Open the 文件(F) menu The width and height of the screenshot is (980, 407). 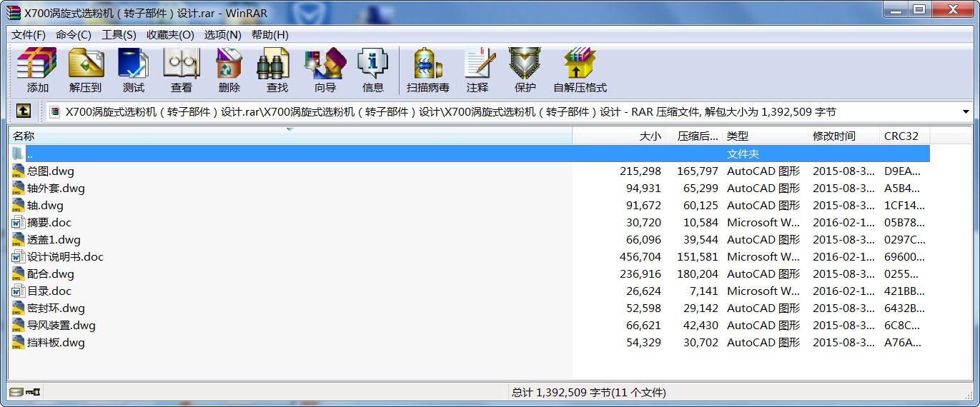click(29, 34)
